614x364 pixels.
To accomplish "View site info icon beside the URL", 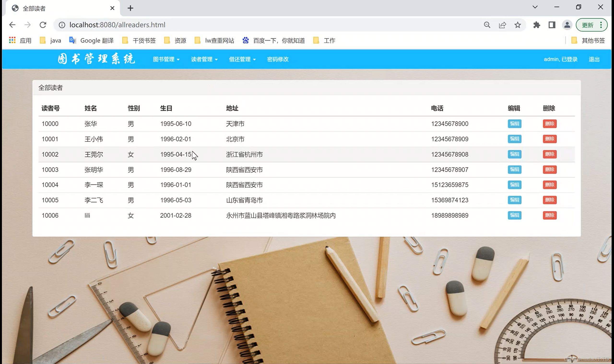I will click(62, 25).
